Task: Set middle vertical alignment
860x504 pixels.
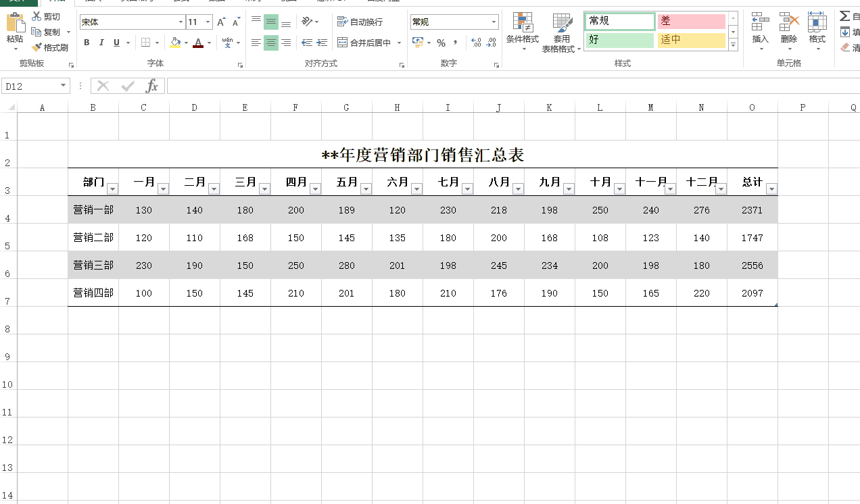Action: [271, 22]
